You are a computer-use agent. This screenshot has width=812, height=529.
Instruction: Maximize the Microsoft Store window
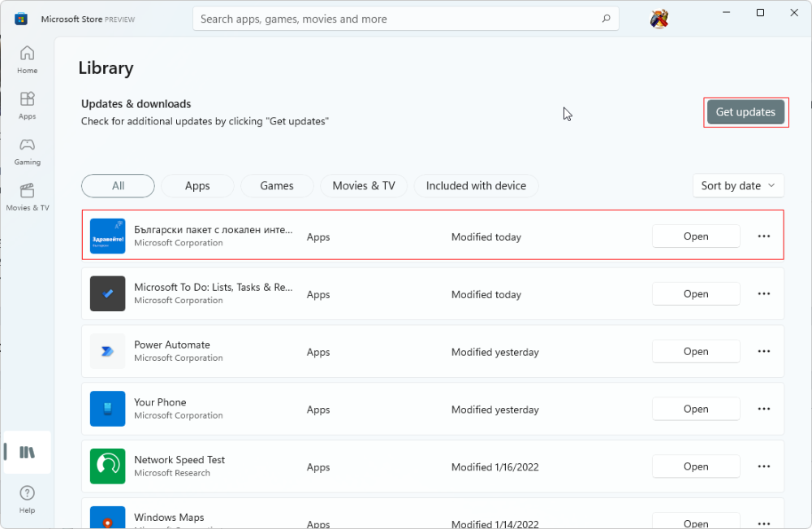760,12
